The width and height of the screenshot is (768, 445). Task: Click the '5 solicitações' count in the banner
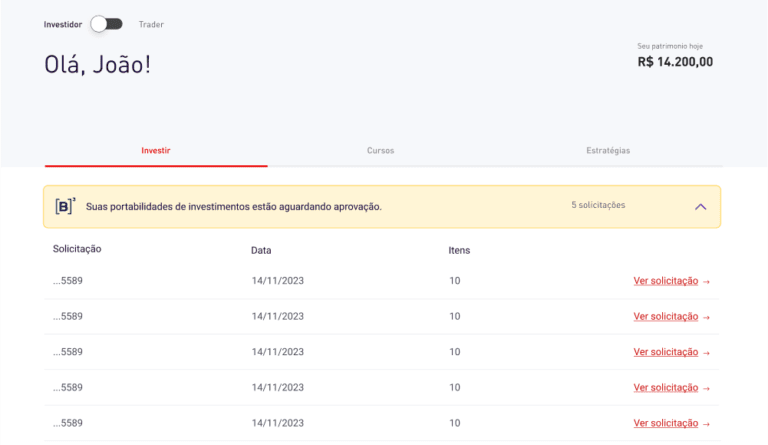(x=598, y=206)
